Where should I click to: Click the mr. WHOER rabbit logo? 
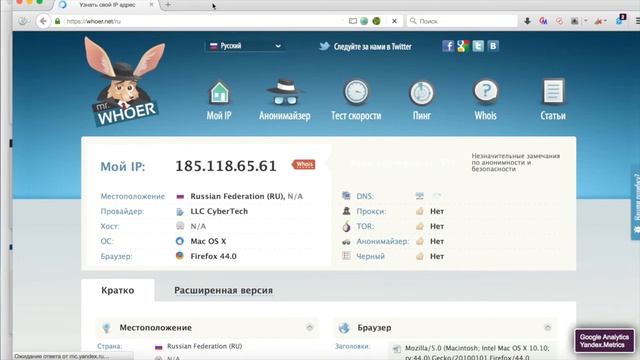(124, 82)
